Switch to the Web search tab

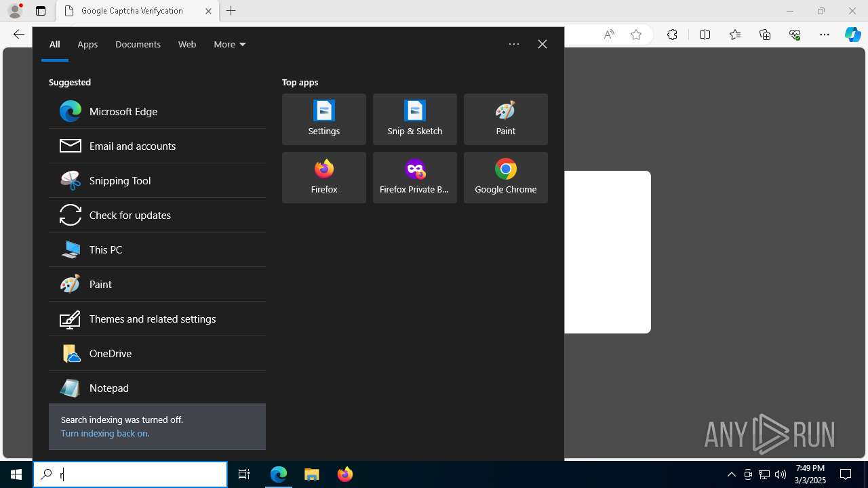(187, 44)
